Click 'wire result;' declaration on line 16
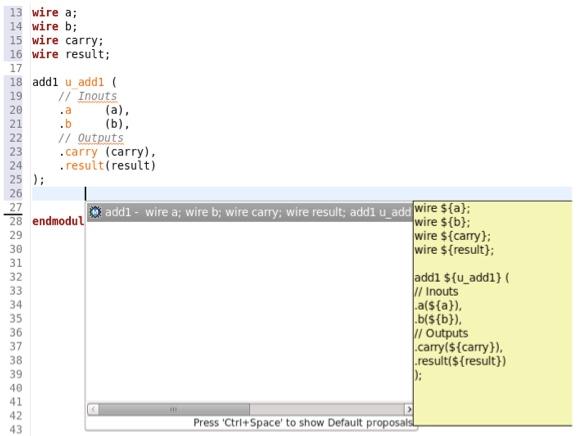Image resolution: width=586 pixels, height=436 pixels. click(71, 55)
